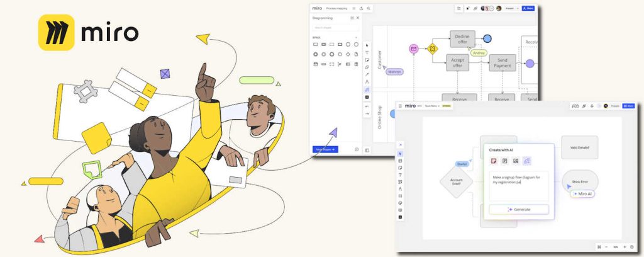
Task: Click Share in the Process mapping board
Action: click(x=528, y=8)
